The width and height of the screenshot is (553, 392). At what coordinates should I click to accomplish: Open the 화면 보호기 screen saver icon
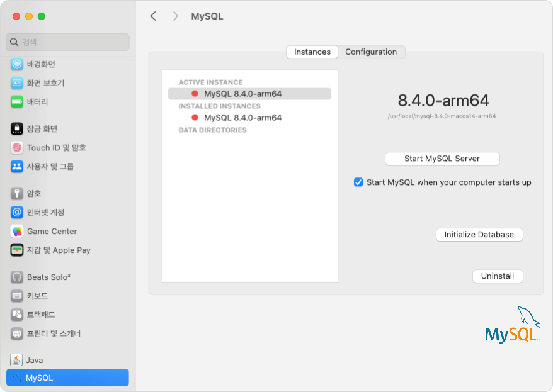[17, 83]
